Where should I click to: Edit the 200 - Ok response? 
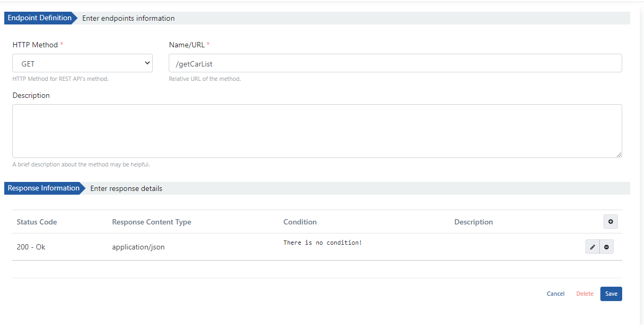(592, 247)
